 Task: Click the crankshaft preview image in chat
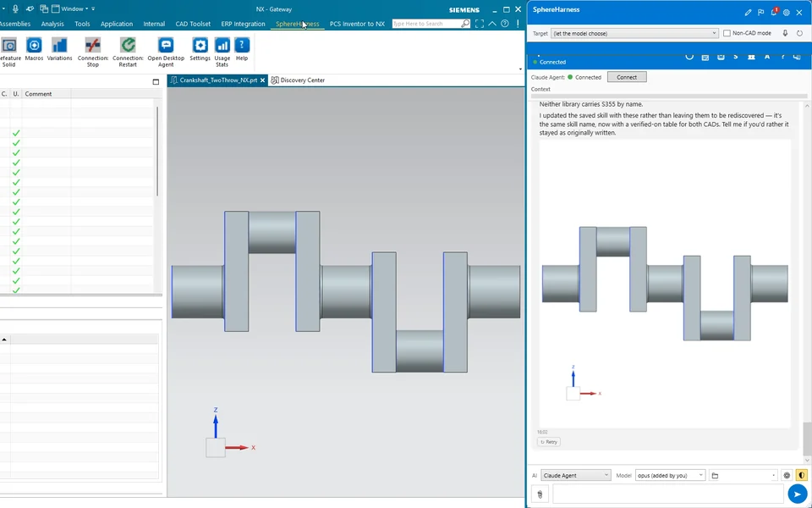[x=665, y=284]
